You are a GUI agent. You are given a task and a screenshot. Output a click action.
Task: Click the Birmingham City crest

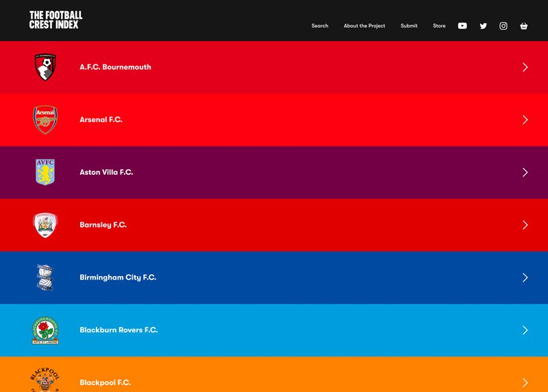pos(45,278)
